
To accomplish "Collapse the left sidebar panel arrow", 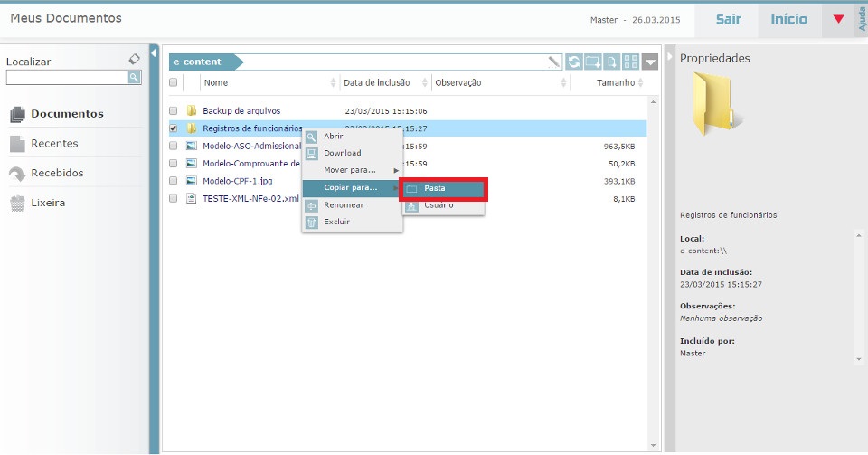I will (154, 52).
